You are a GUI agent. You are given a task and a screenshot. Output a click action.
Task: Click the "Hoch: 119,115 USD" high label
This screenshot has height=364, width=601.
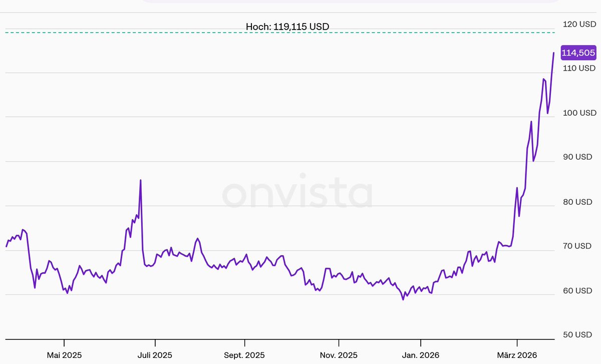click(287, 27)
